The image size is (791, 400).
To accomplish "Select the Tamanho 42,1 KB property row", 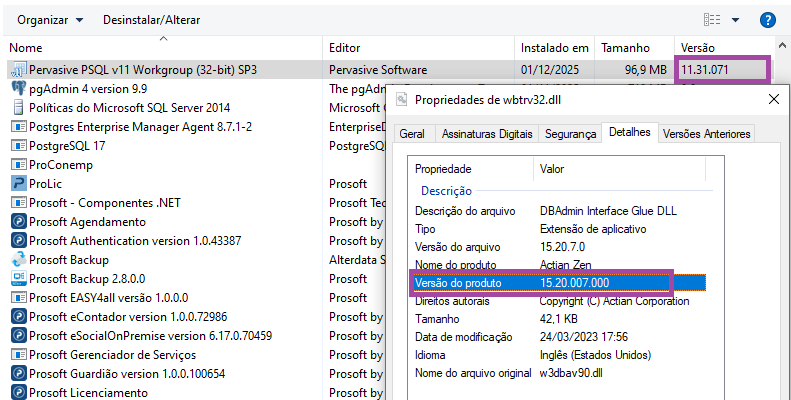I will click(x=559, y=319).
